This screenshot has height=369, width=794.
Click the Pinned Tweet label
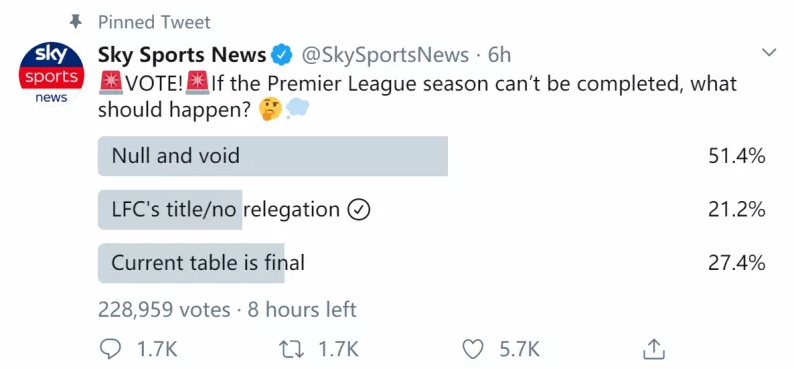tap(154, 22)
